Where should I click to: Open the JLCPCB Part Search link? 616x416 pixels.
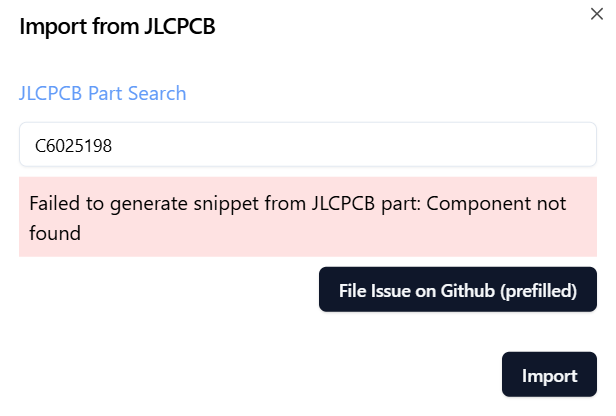click(102, 93)
